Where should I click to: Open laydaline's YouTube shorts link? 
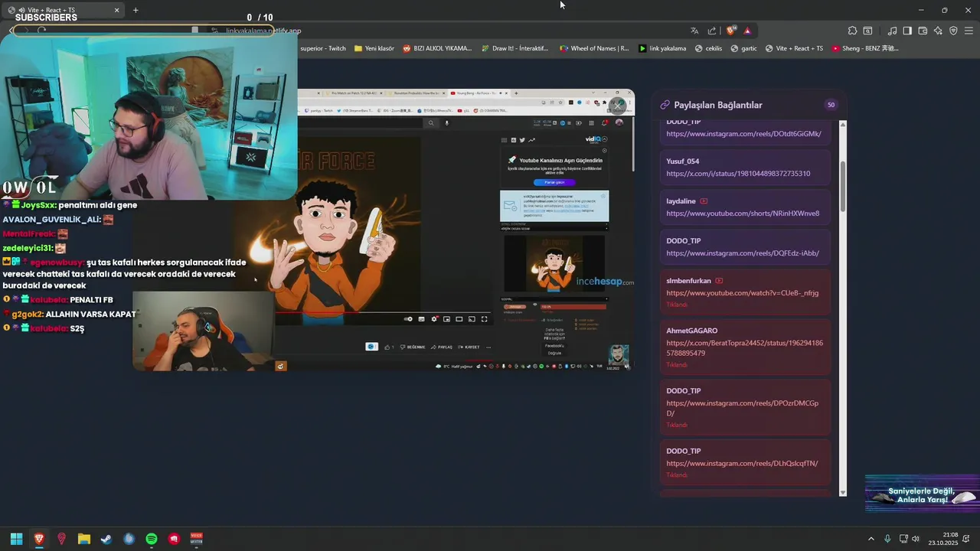(743, 214)
